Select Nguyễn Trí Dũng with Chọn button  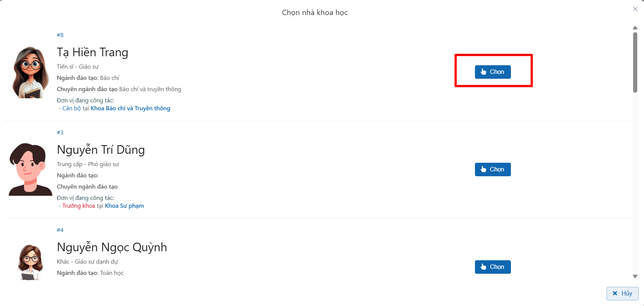(x=493, y=169)
